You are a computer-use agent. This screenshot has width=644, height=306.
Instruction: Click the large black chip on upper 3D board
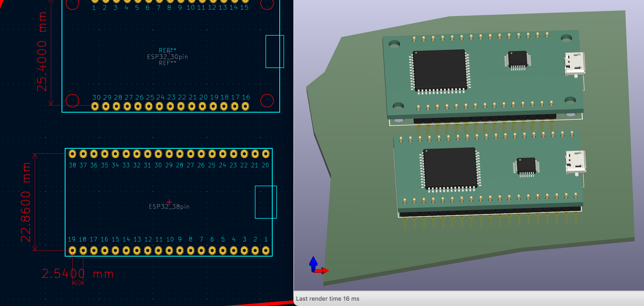pos(440,70)
